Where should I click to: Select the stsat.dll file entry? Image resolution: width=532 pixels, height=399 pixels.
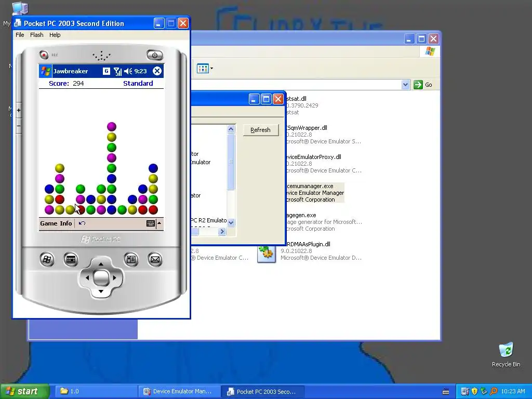pos(302,105)
